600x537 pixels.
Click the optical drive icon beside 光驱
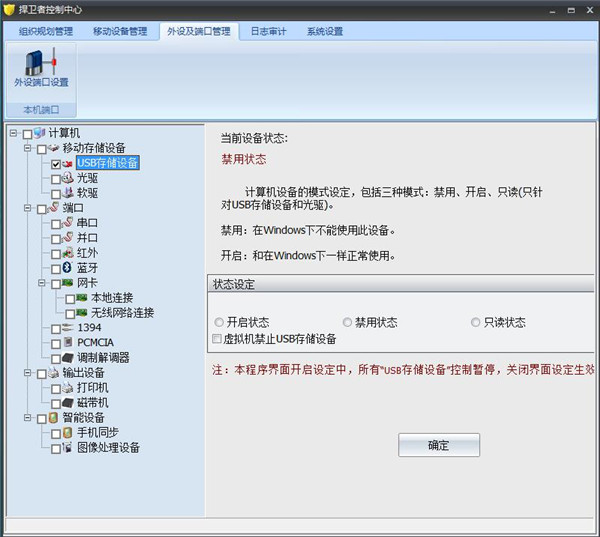point(68,178)
